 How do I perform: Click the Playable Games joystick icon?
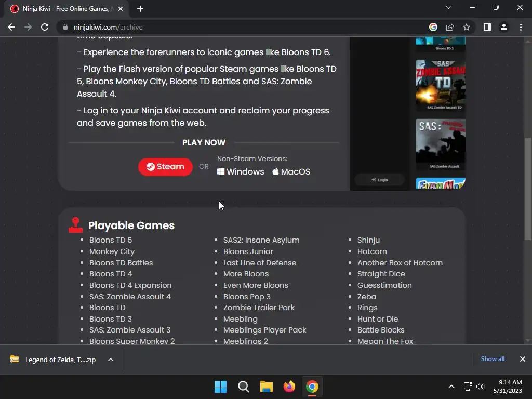click(75, 225)
